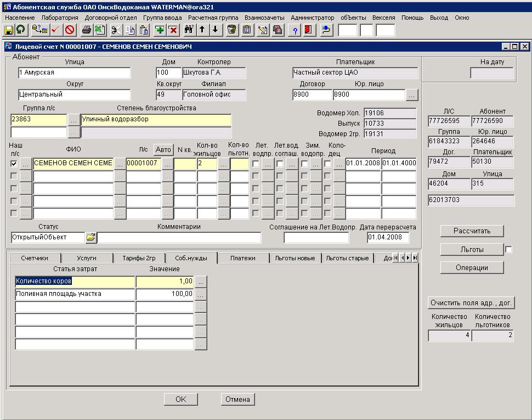Viewport: 532px width, 420px height.
Task: Toggle Лет. водпр. checkbox in first row
Action: 256,164
